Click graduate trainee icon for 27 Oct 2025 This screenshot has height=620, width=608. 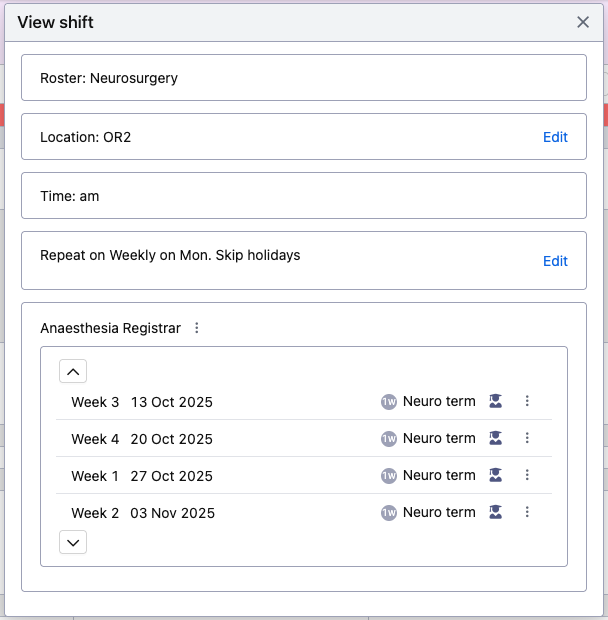495,475
